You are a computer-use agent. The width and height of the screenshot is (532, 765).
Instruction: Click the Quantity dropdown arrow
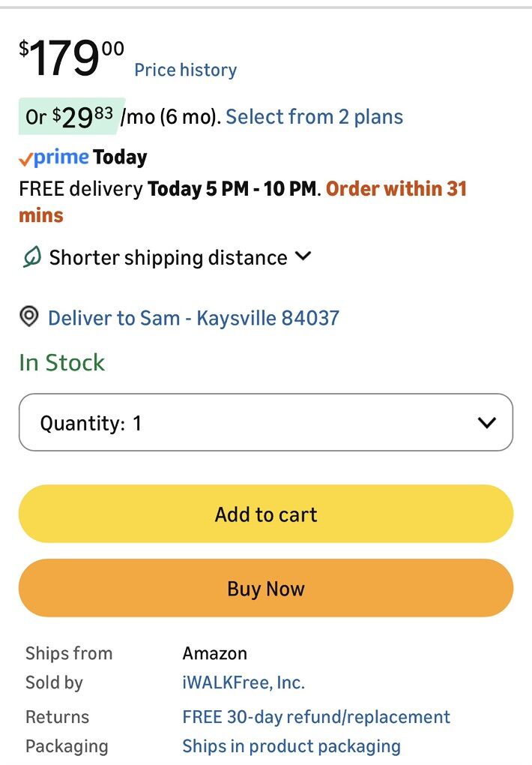coord(487,423)
